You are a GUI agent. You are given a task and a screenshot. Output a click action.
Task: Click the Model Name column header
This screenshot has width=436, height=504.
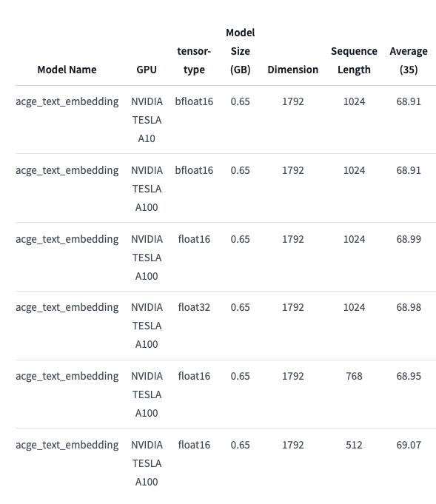67,70
